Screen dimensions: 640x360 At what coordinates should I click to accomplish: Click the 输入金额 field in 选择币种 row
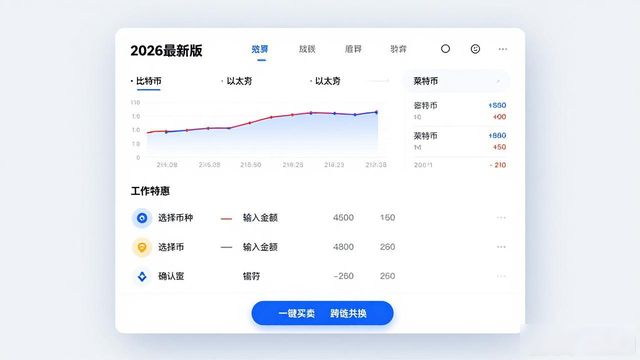(x=260, y=218)
